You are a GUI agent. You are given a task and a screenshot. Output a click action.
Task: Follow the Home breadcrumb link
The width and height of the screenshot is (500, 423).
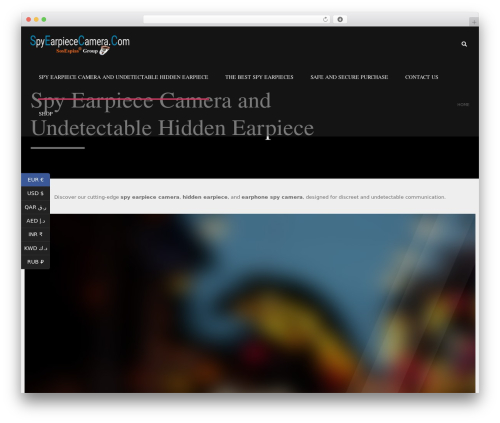click(x=463, y=105)
